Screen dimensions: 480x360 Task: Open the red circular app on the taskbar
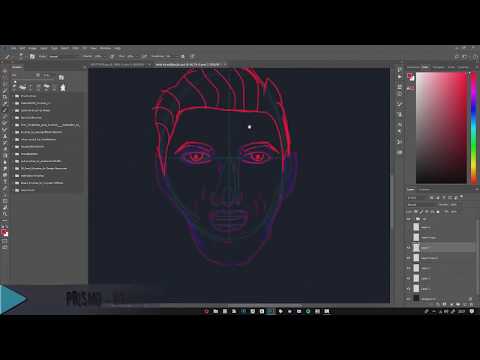tap(206, 311)
